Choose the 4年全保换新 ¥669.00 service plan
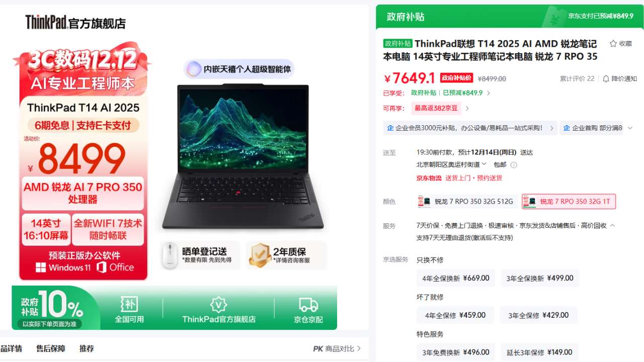The height and width of the screenshot is (362, 644). (456, 278)
